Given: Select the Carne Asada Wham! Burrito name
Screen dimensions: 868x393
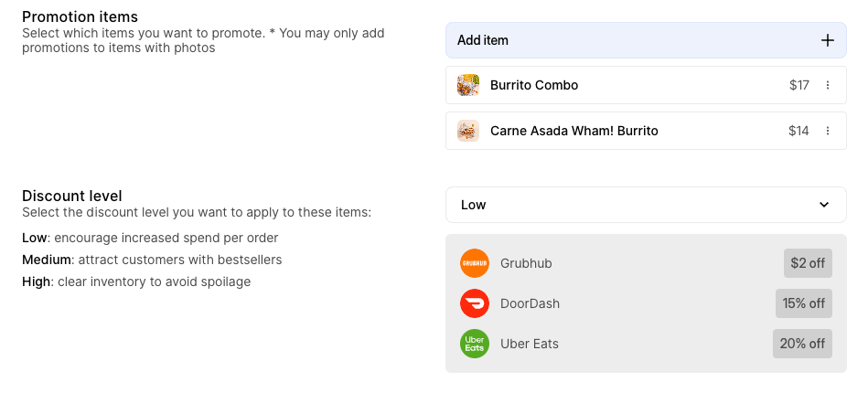Looking at the screenshot, I should [574, 132].
